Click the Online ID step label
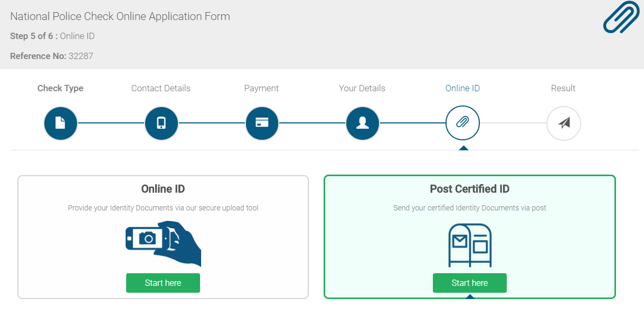This screenshot has width=644, height=317. (462, 88)
